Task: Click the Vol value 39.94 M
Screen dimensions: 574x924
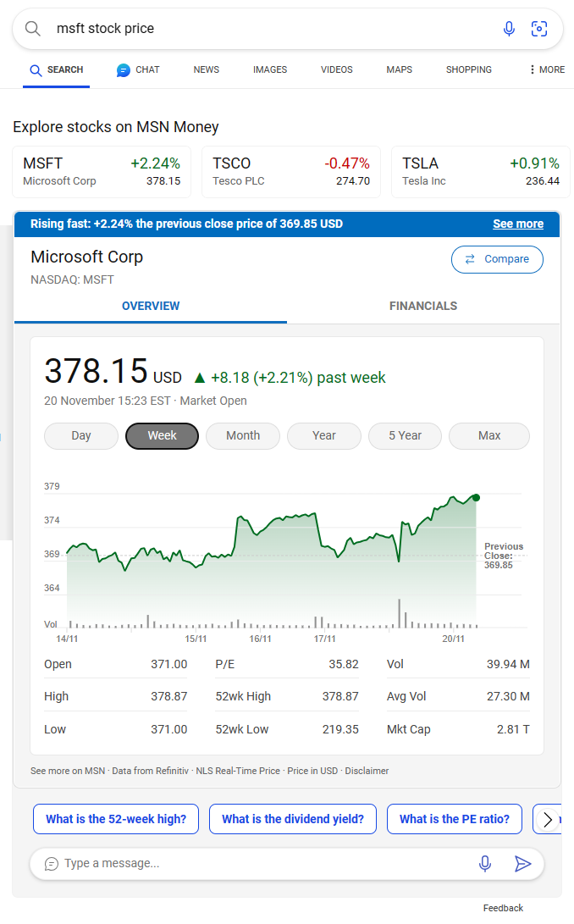Action: tap(508, 664)
